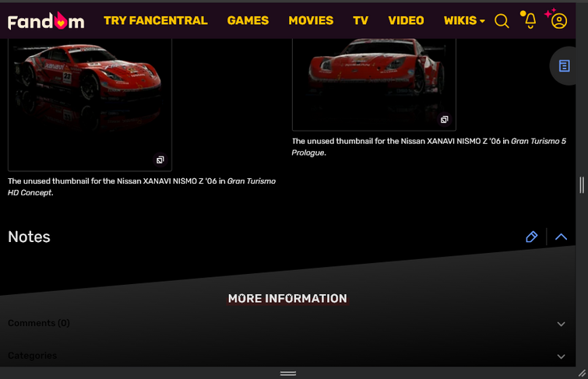The height and width of the screenshot is (379, 588).
Task: Click the corner window resize grip
Action: tap(582, 373)
